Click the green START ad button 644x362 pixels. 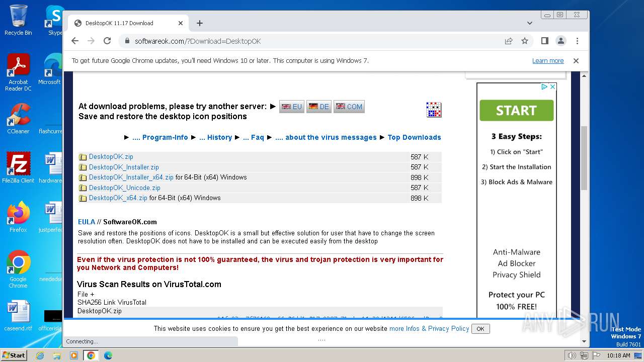[516, 110]
